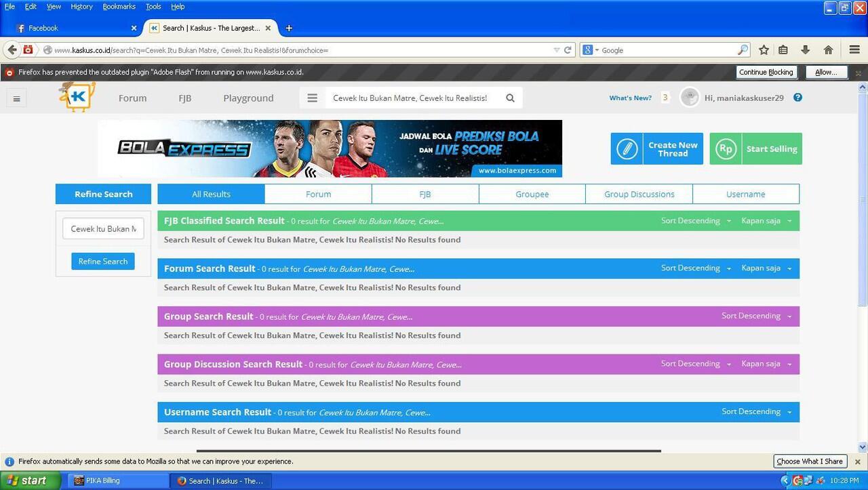868x490 pixels.
Task: Open the help question mark icon
Action: [797, 98]
